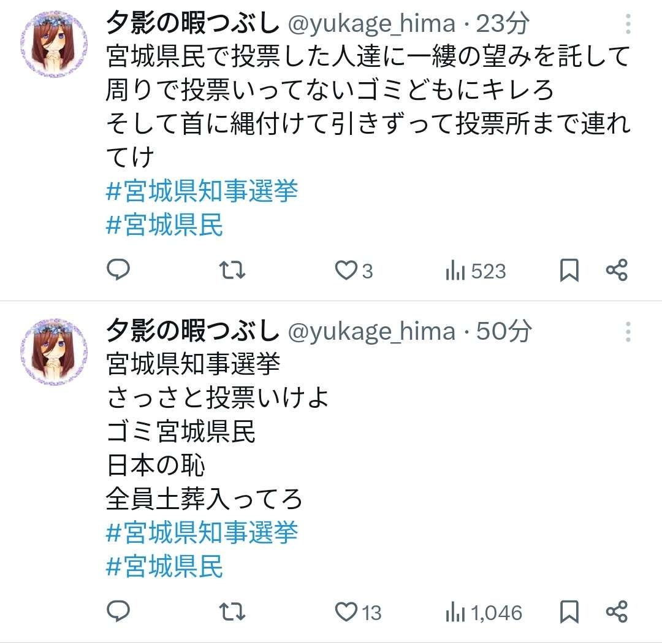View analytics showing 523 views

click(x=475, y=270)
